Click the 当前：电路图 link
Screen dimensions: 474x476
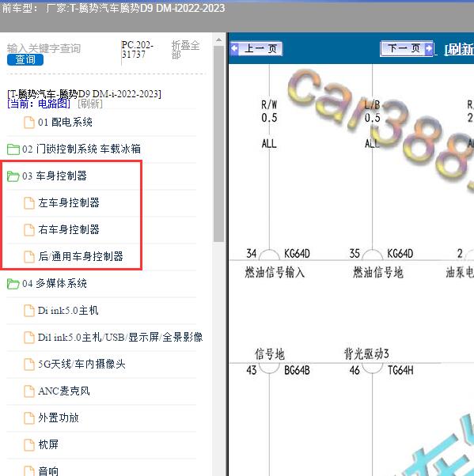coord(39,104)
